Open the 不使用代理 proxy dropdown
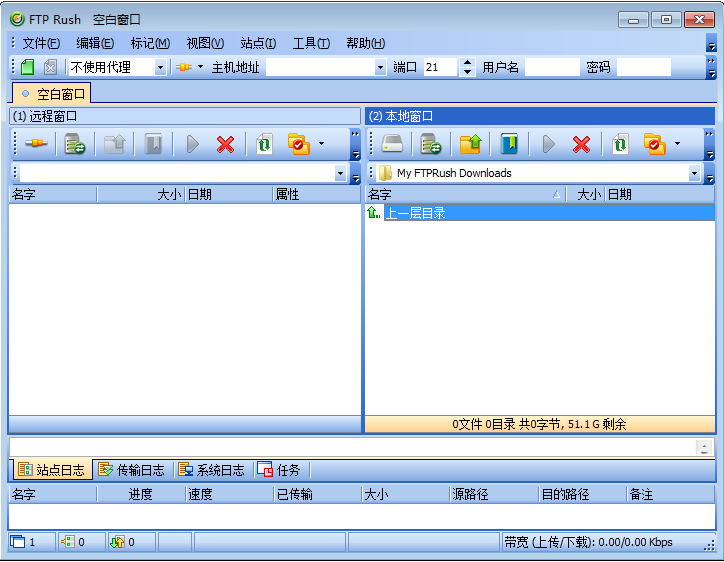Image resolution: width=724 pixels, height=562 pixels. tap(160, 67)
